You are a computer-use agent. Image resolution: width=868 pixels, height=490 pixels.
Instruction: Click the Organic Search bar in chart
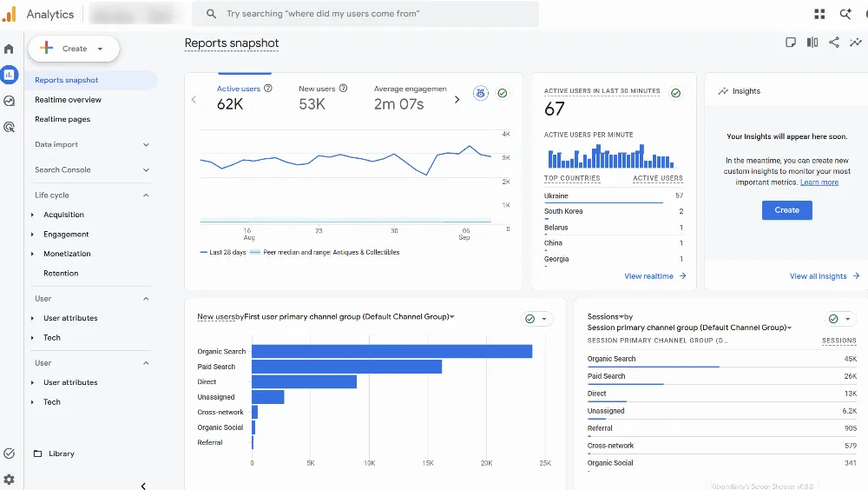pyautogui.click(x=392, y=351)
